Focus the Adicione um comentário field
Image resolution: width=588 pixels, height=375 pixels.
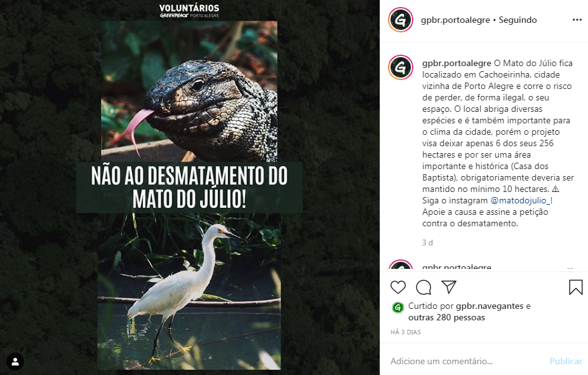pos(467,361)
